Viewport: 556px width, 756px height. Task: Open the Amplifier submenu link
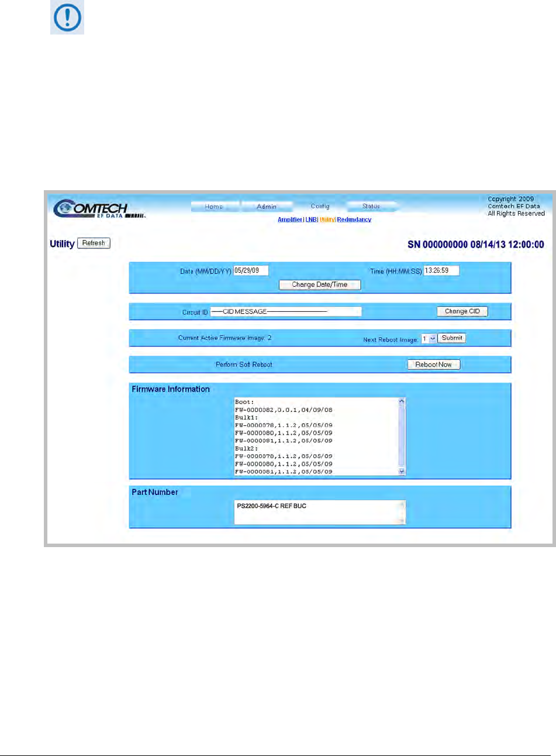pos(289,220)
